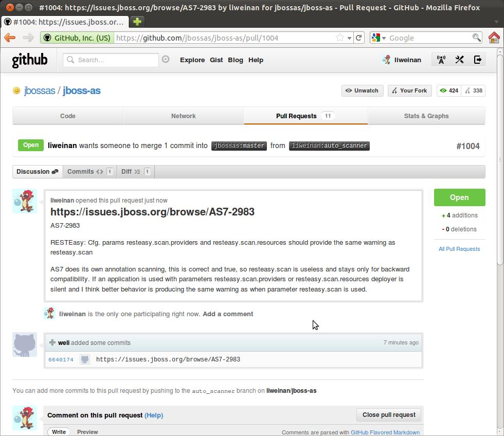
Task: Click the green Open state button
Action: point(459,197)
